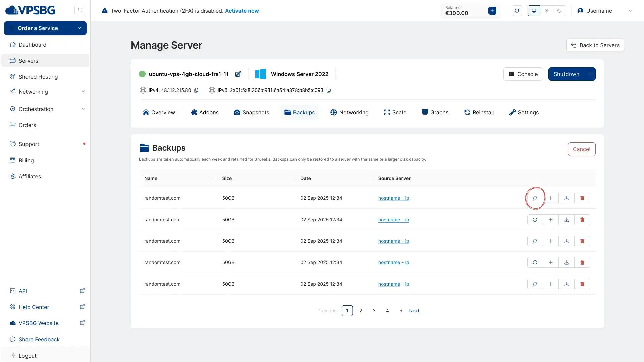The width and height of the screenshot is (644, 362).
Task: Open the Shutdown options three-dots dropdown
Action: 590,74
